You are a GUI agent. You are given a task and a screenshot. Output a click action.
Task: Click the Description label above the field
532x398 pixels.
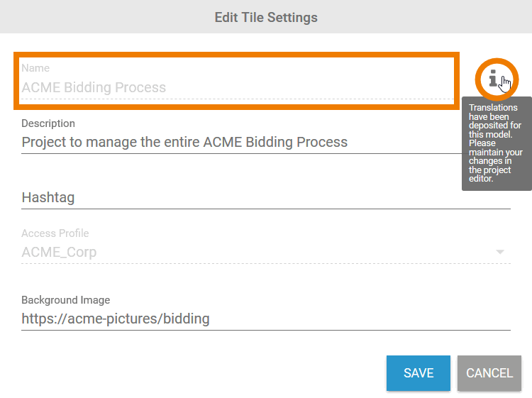(x=48, y=123)
